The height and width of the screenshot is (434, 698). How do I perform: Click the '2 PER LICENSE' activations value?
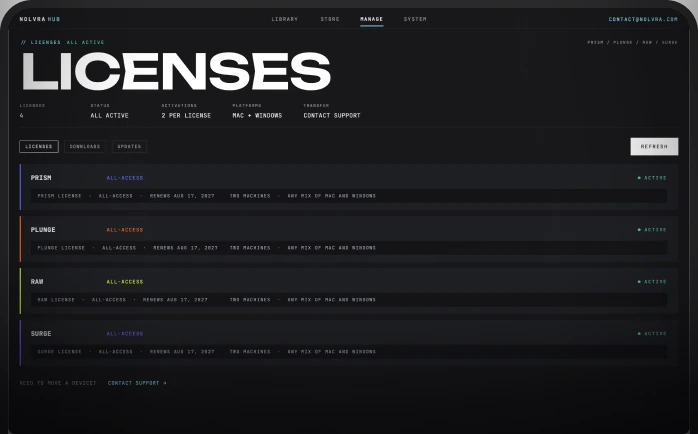pyautogui.click(x=186, y=116)
